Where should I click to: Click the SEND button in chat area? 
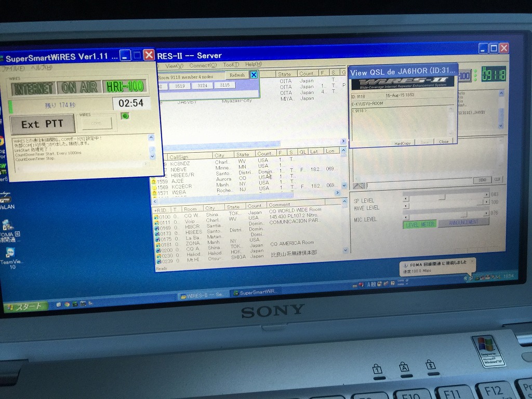tap(482, 180)
